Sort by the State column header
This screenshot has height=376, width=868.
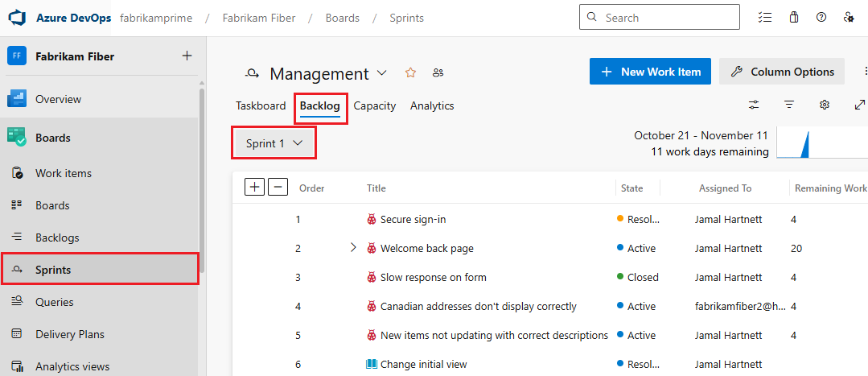pyautogui.click(x=631, y=188)
